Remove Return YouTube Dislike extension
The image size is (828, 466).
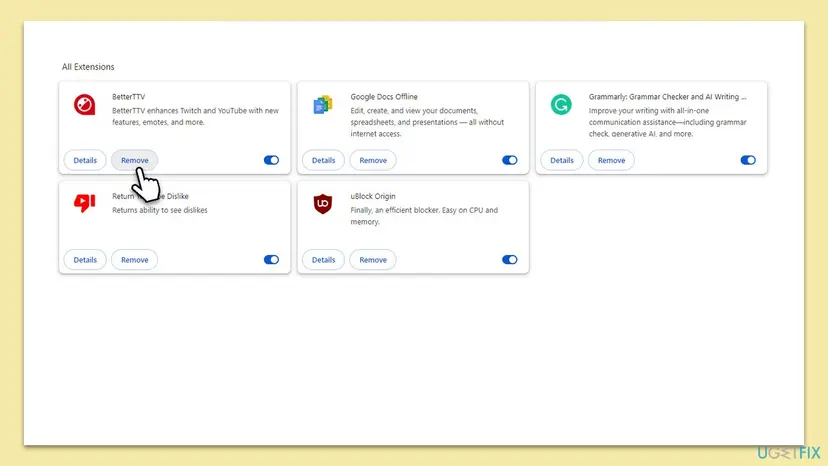[x=135, y=259]
